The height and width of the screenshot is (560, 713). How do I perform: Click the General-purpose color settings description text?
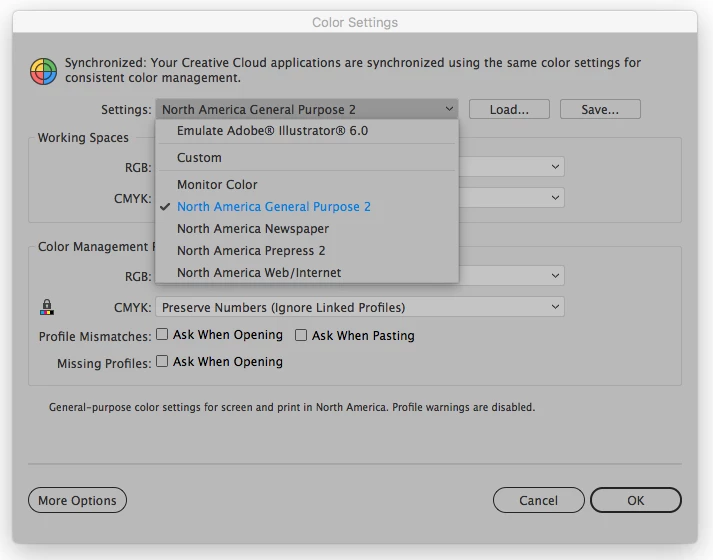point(292,407)
